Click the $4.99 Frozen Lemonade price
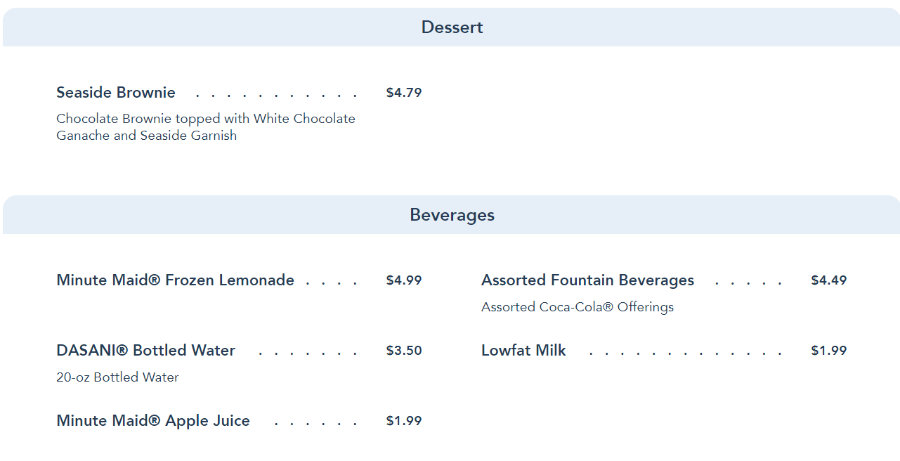This screenshot has width=900, height=461. pos(404,280)
